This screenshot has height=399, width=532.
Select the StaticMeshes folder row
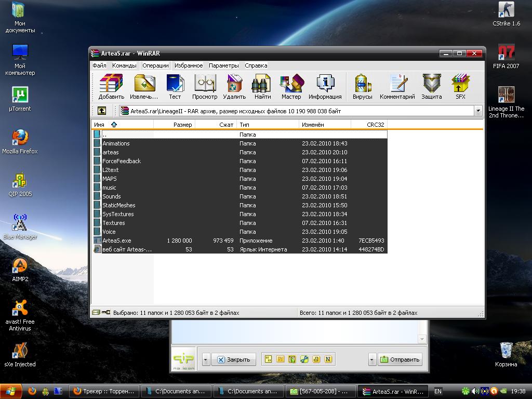tap(240, 205)
